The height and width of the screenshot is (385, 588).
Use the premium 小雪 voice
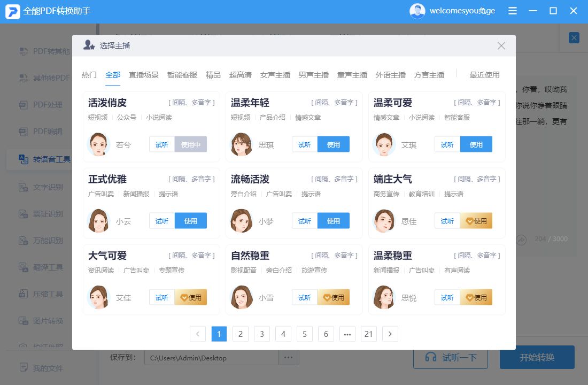coord(334,297)
